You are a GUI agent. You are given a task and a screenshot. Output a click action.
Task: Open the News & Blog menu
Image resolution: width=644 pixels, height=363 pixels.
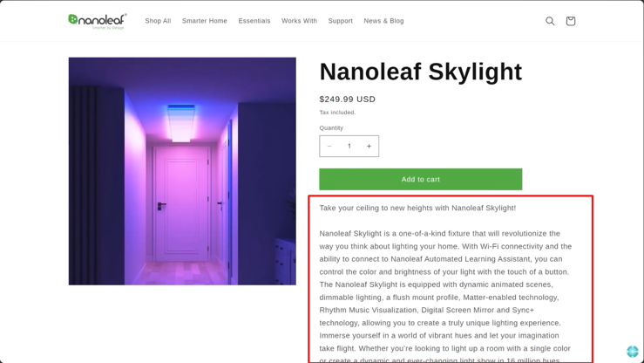tap(383, 21)
